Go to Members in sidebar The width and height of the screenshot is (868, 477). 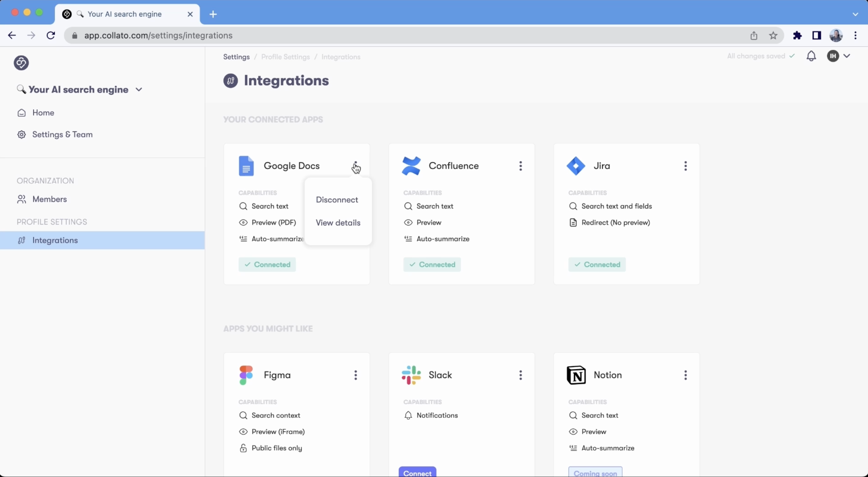click(50, 199)
